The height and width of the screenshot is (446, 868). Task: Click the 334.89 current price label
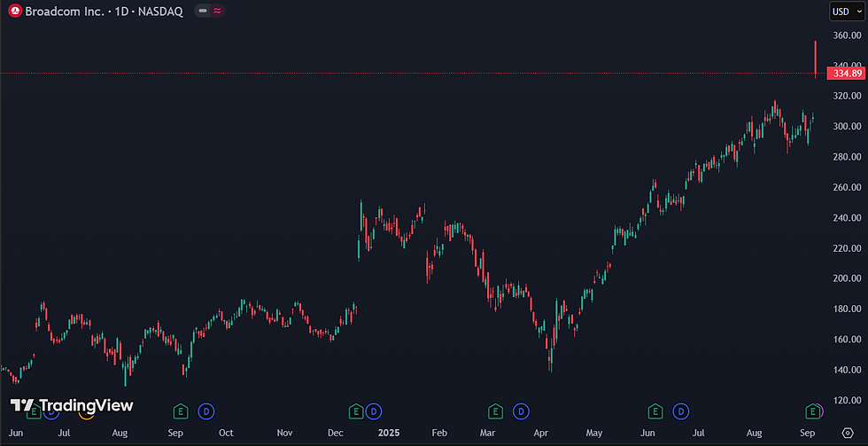pyautogui.click(x=845, y=73)
